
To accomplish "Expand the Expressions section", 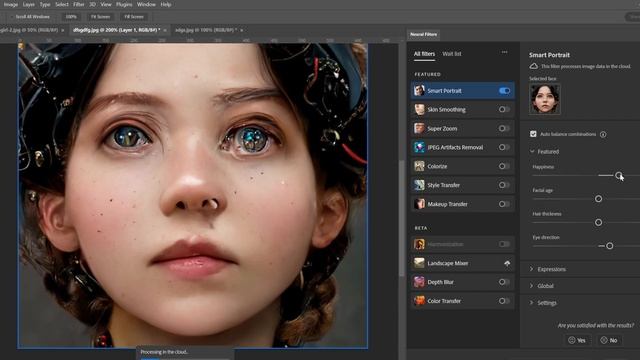I will [x=531, y=269].
